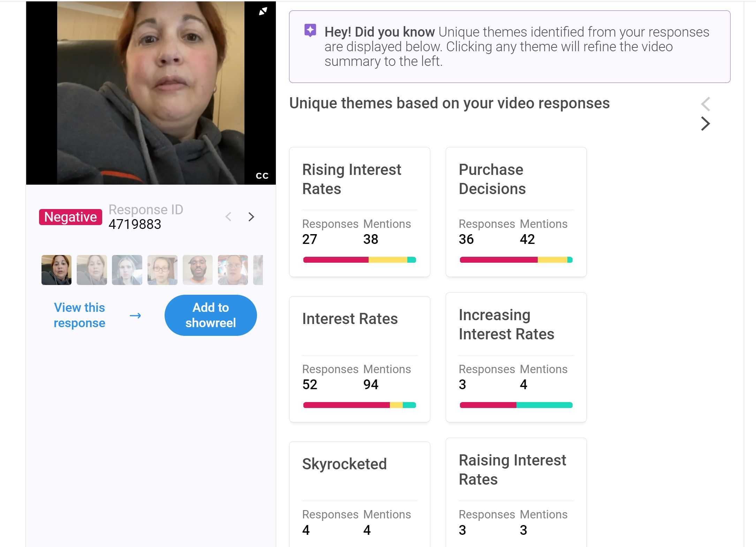Click the arrow beside View this response

click(x=135, y=316)
